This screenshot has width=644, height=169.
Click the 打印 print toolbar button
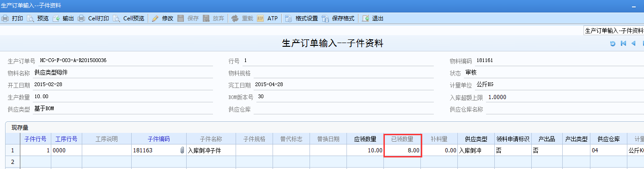click(12, 19)
